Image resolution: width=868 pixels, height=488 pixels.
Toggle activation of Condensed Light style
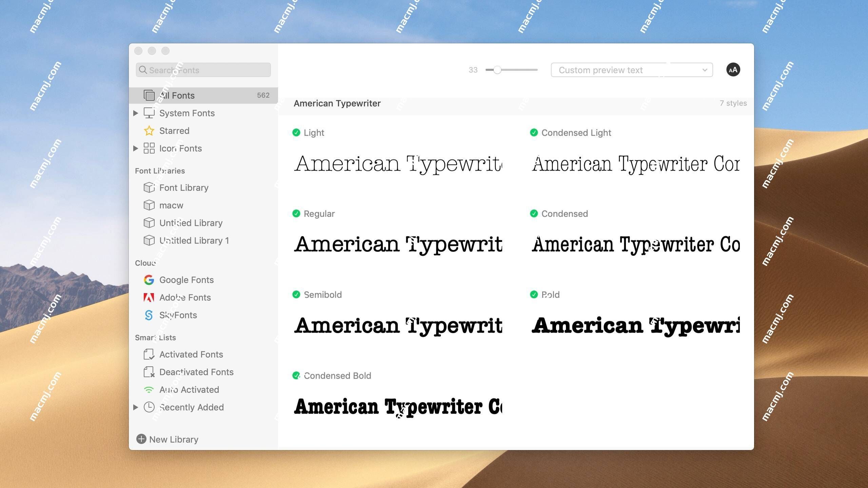point(534,133)
